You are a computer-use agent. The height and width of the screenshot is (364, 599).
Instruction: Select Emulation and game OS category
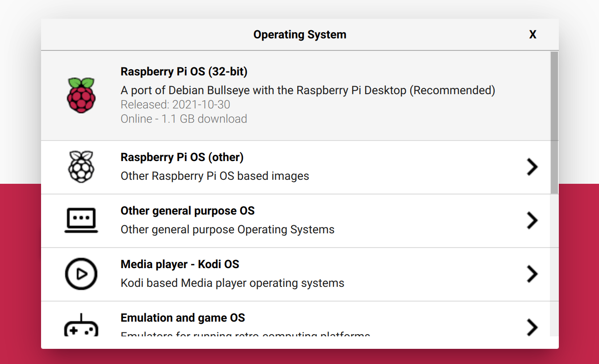pyautogui.click(x=183, y=318)
